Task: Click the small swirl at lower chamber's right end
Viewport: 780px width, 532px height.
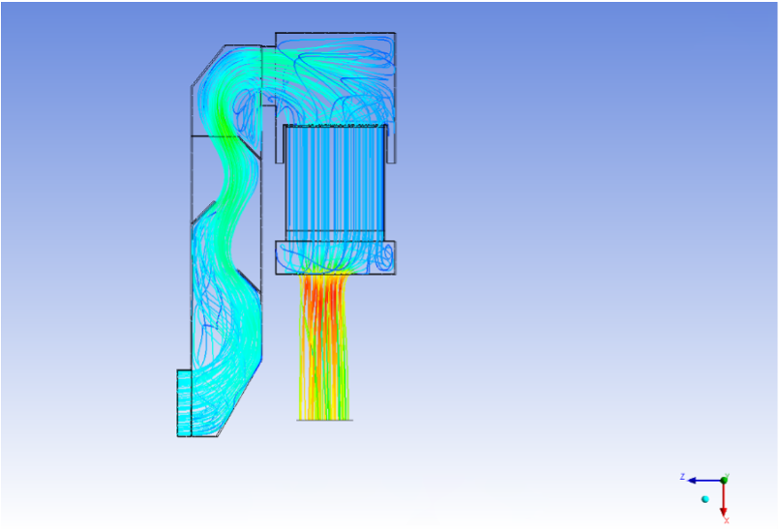Action: tap(384, 257)
